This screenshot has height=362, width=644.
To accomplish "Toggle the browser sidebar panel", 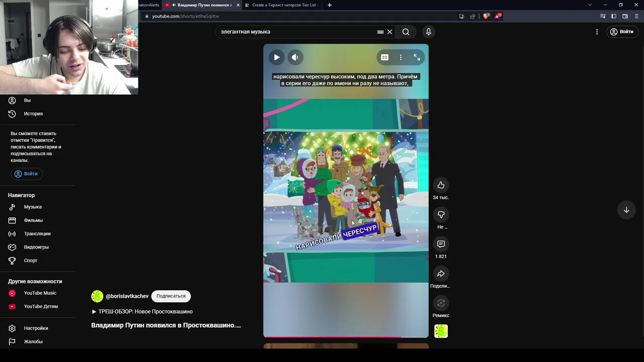I will [614, 16].
